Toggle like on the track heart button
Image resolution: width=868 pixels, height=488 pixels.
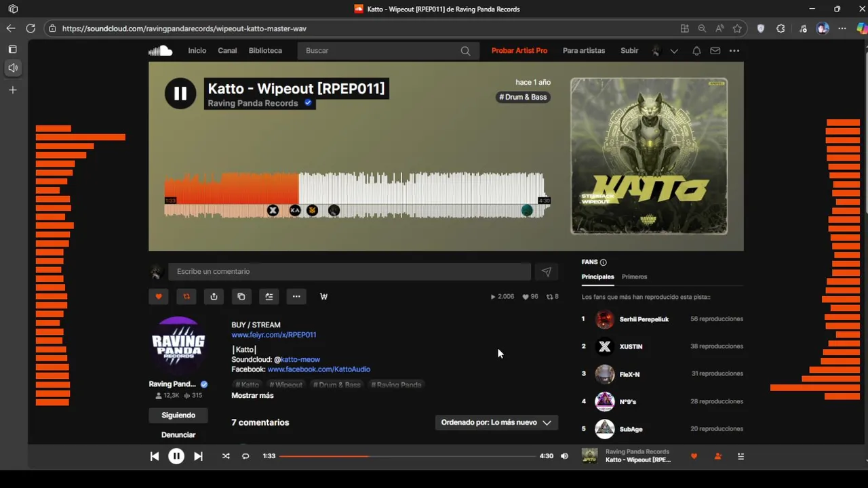(x=159, y=296)
